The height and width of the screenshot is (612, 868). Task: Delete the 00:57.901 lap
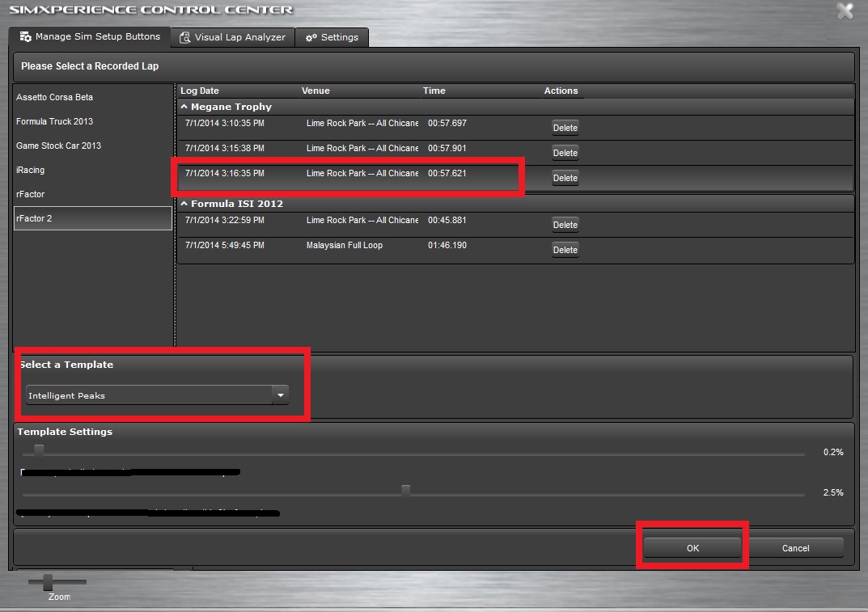tap(565, 153)
